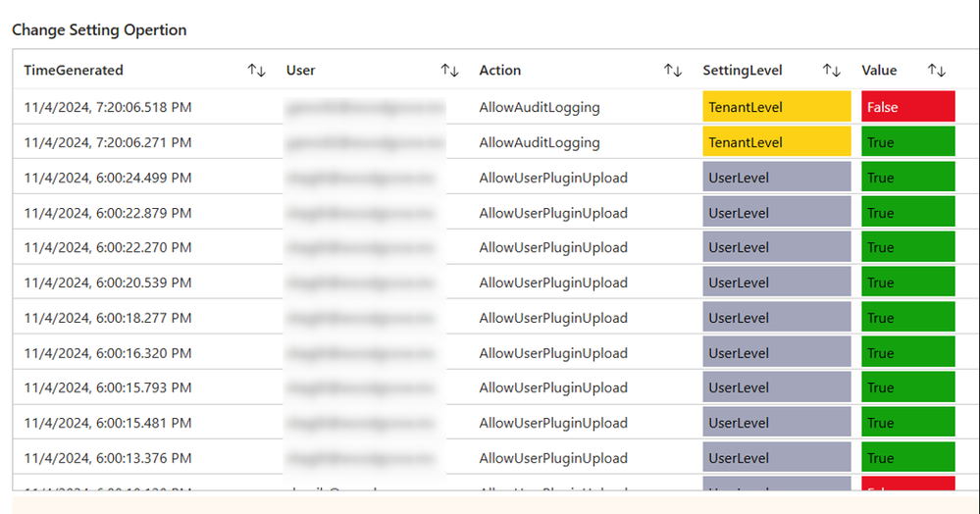Select timestamp 11/4/2024, 7:20:06.271 PM
Screen dimensions: 980x514
pyautogui.click(x=108, y=142)
